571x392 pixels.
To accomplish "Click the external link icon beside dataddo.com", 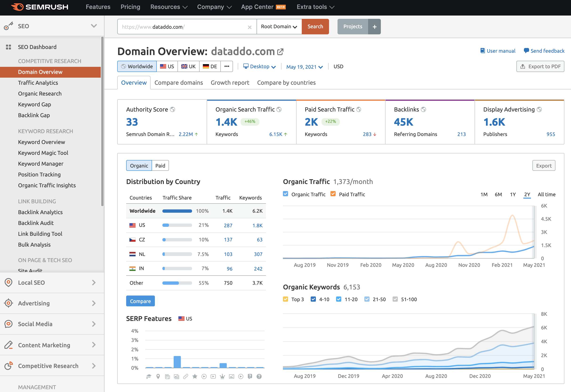I will (x=280, y=52).
